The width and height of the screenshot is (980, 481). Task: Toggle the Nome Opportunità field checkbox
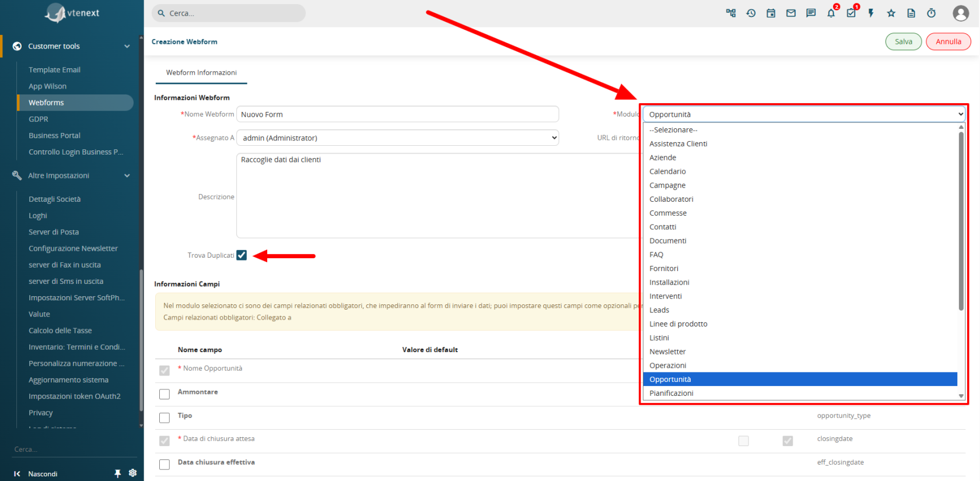click(x=164, y=370)
